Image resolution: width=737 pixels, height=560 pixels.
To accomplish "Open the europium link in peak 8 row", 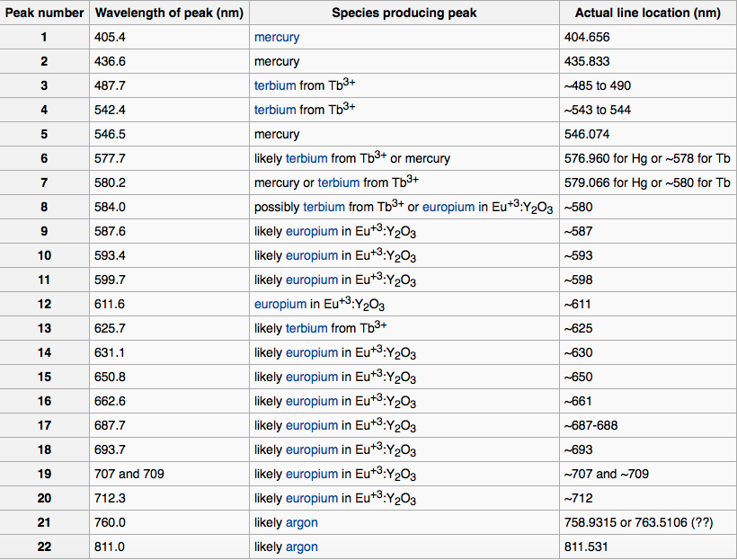I will coord(448,207).
